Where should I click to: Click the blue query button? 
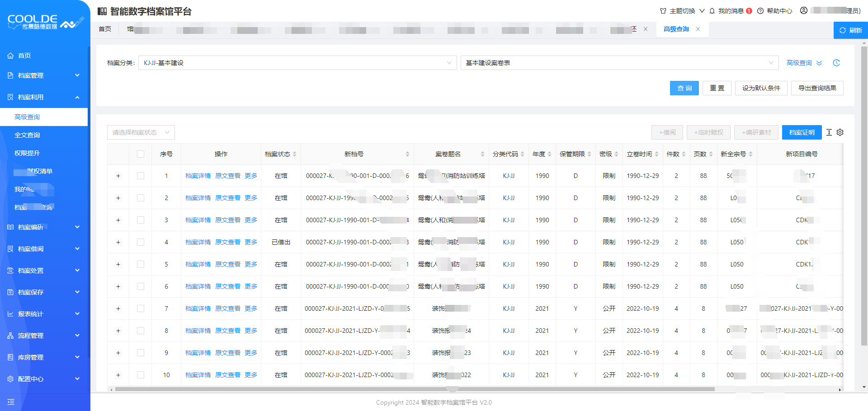(684, 88)
